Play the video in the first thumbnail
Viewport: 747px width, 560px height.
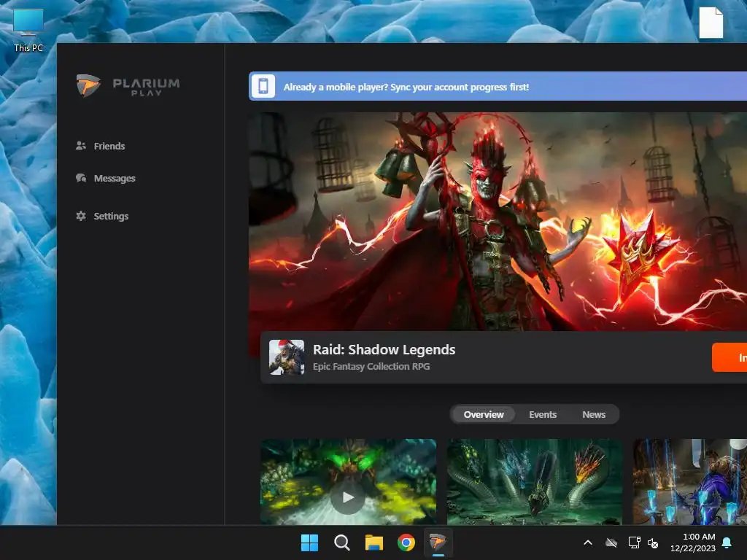(348, 497)
